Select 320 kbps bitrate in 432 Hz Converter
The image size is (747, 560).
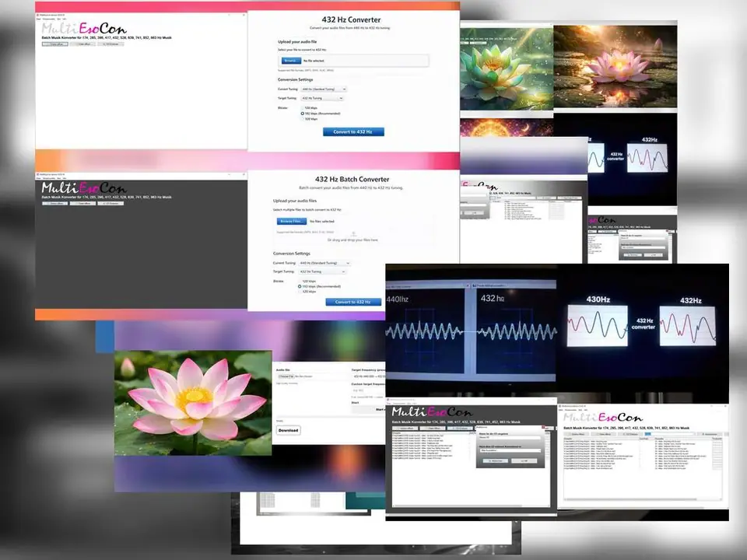(x=302, y=119)
